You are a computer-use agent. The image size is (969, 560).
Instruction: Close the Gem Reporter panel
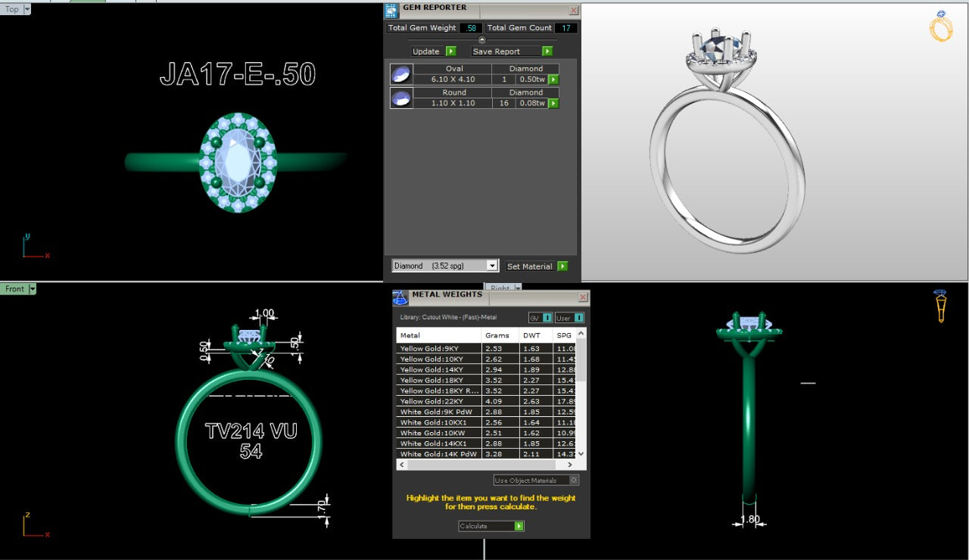tap(573, 10)
